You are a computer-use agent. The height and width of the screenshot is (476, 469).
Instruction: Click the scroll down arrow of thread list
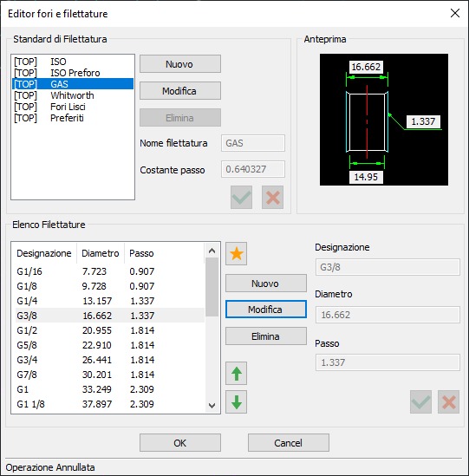tap(212, 406)
